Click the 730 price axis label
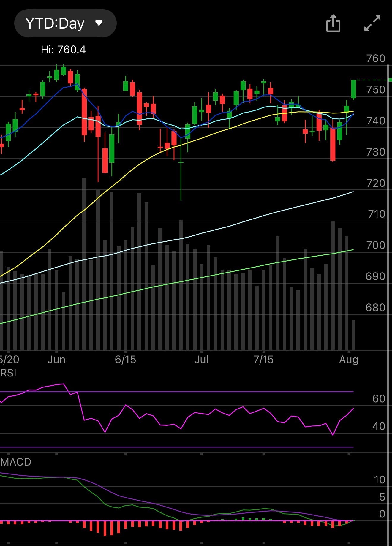 click(376, 152)
